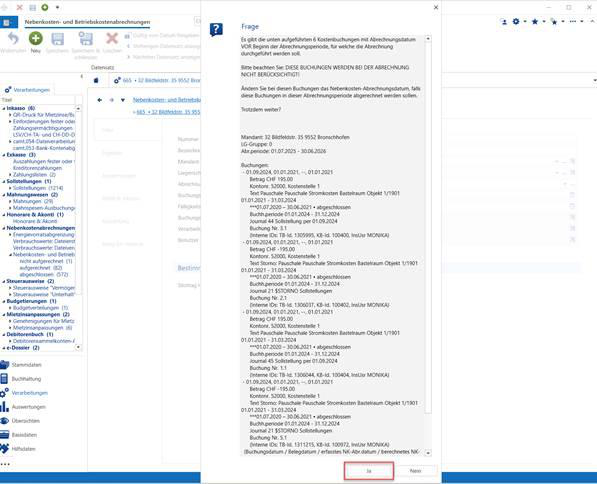Click the user profile icon at top right

[504, 22]
